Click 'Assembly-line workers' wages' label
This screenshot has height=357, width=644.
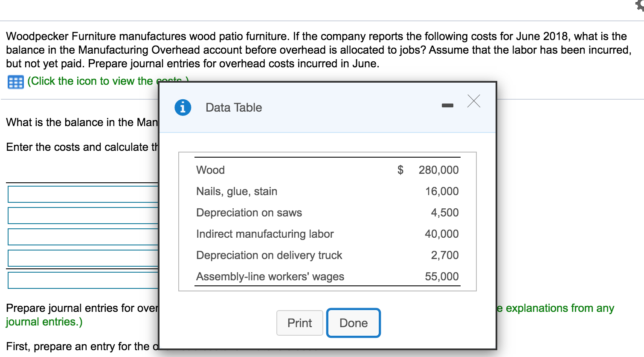coord(270,276)
